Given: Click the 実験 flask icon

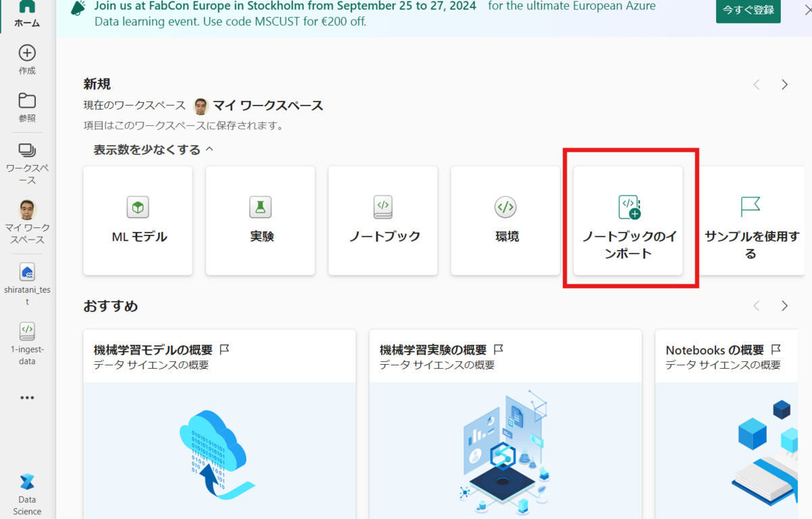Looking at the screenshot, I should (x=261, y=207).
